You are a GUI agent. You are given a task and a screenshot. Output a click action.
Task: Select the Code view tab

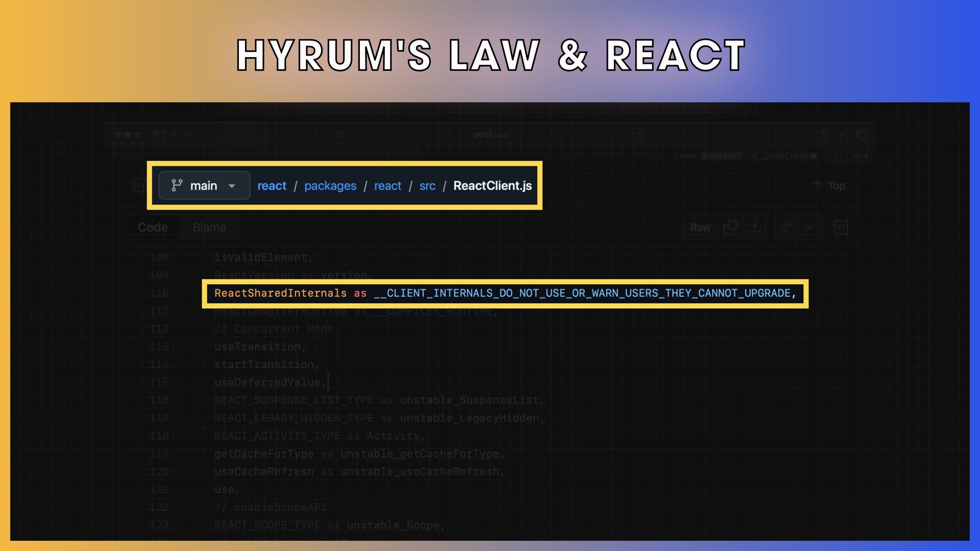click(x=153, y=228)
